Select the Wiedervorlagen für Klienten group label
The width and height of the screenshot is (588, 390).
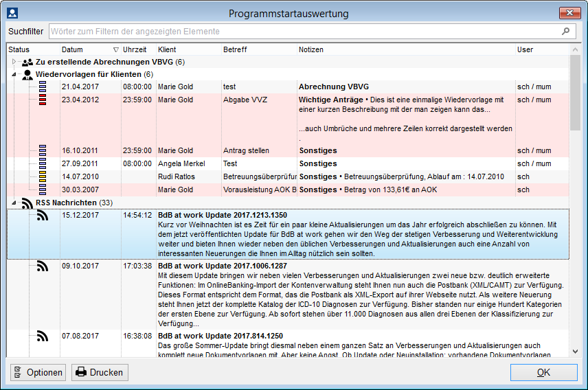click(95, 74)
